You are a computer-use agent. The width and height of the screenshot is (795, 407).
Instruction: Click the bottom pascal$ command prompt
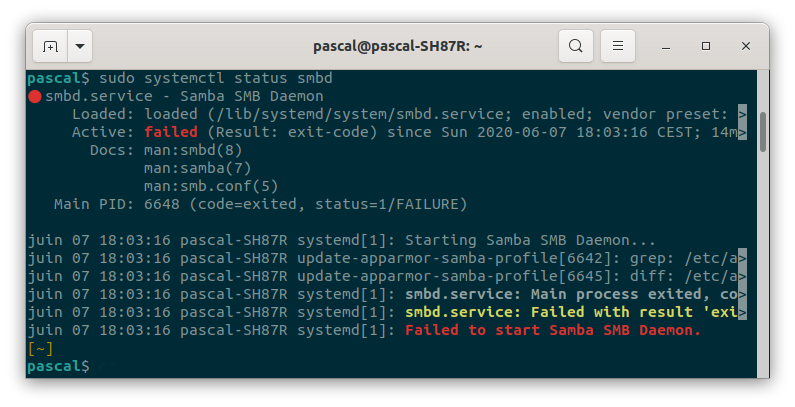coord(58,366)
